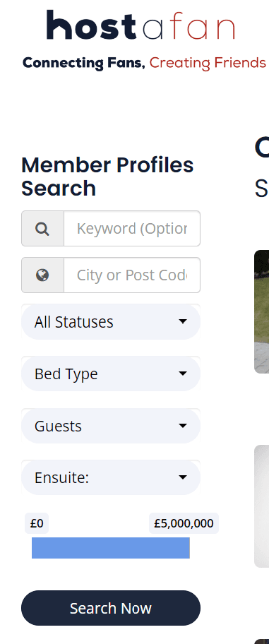Focus the City or Post Code field
Screen dimensions: 269x644
point(132,275)
